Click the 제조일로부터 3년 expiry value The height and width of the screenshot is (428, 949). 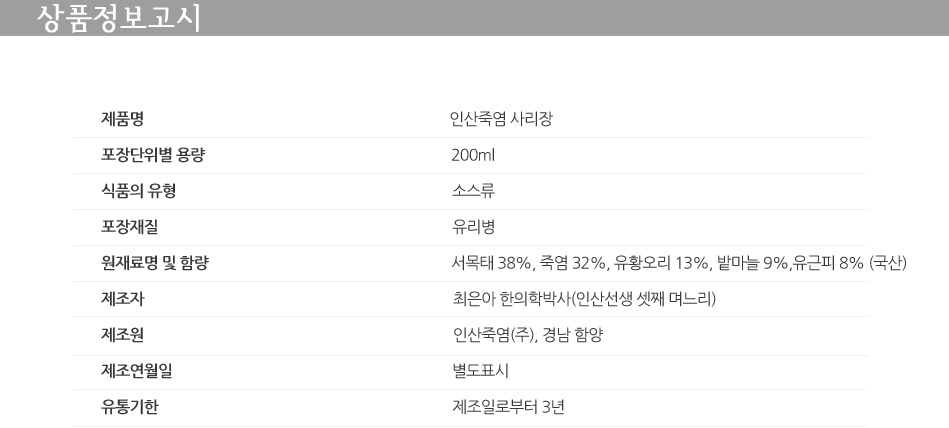point(508,406)
